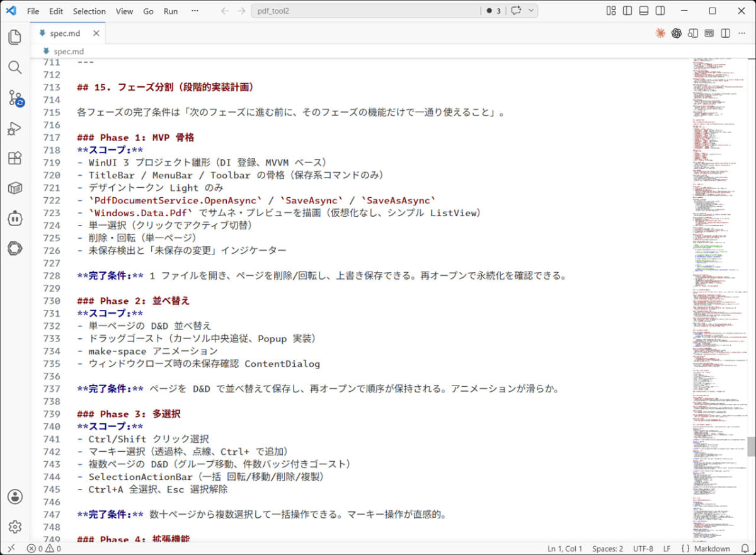Open the Go menu

click(x=148, y=11)
